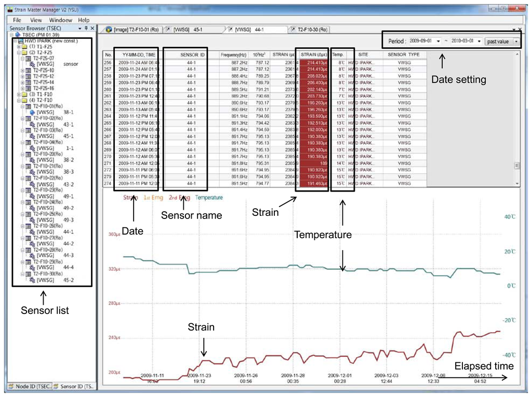Open the Help menu
532x397 pixels.
84,20
